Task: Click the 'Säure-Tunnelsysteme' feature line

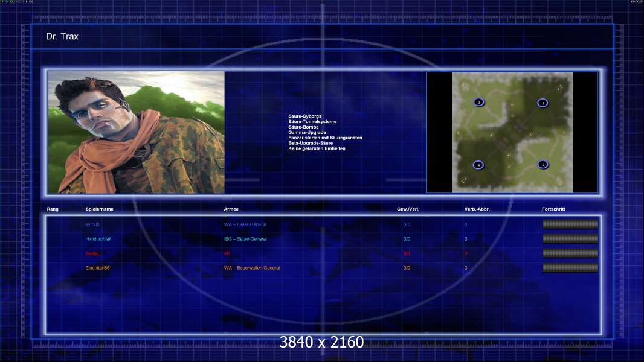Action: [x=312, y=122]
